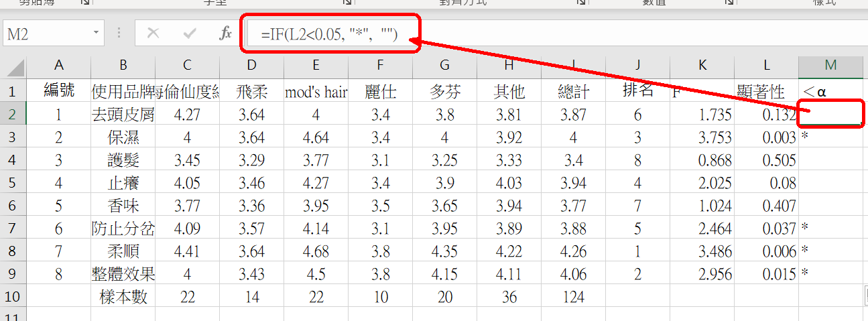Select the empty cell M2
The height and width of the screenshot is (321, 868).
(x=830, y=115)
